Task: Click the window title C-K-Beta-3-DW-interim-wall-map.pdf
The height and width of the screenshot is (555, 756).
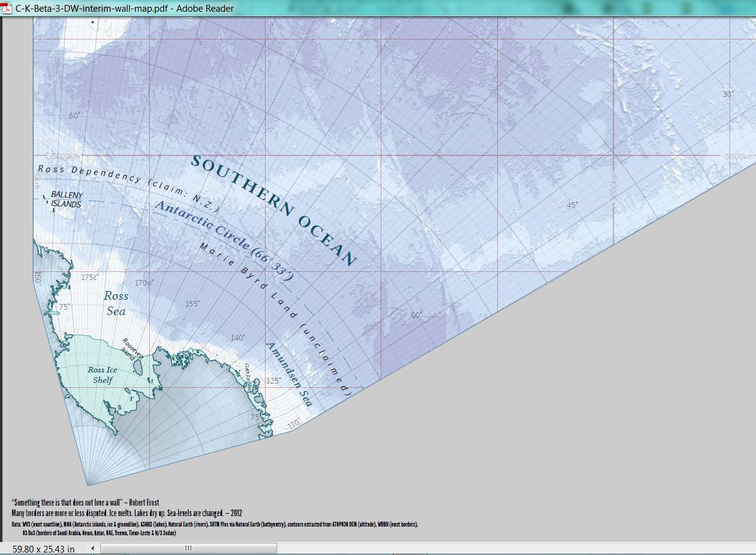Action: click(125, 8)
